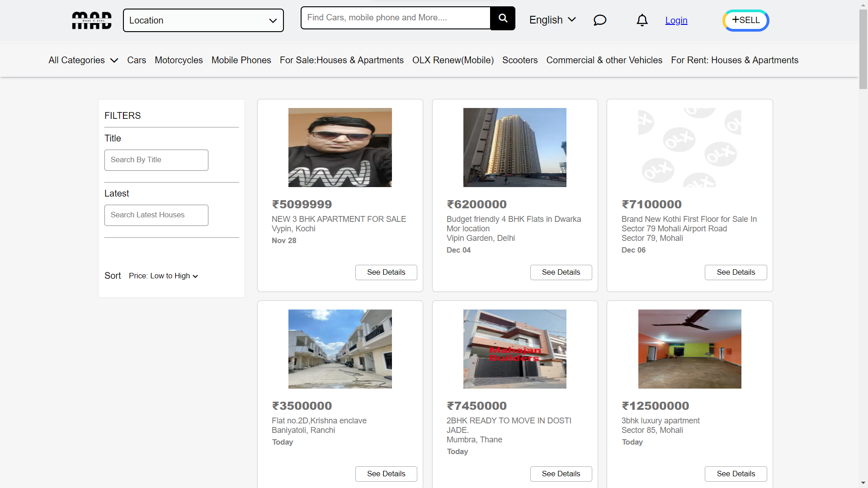Open the Price: Low to High sort dropdown
The width and height of the screenshot is (868, 488).
coord(163,276)
